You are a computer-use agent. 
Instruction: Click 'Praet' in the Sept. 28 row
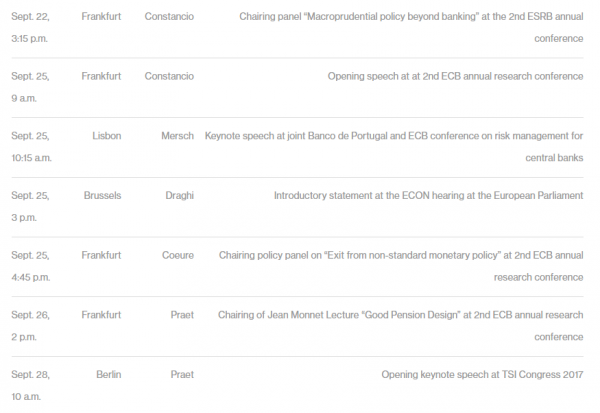pos(182,375)
